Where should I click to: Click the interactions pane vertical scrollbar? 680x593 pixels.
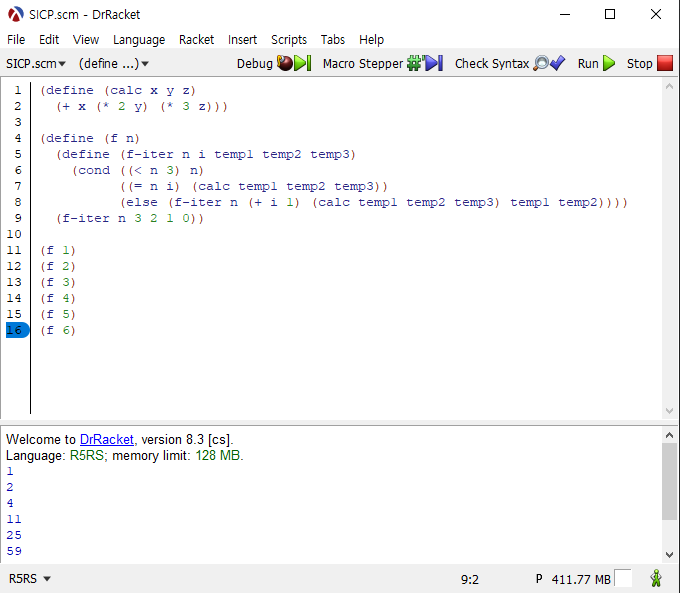pyautogui.click(x=669, y=480)
